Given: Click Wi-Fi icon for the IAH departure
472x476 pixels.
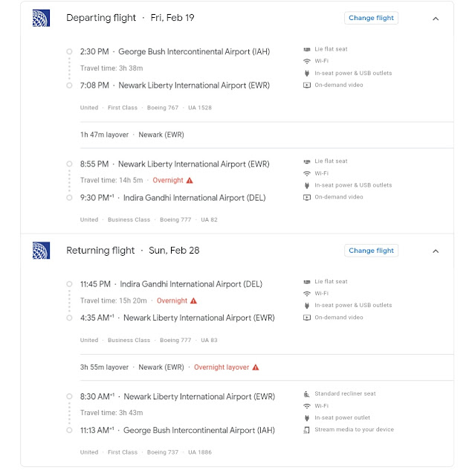Looking at the screenshot, I should pyautogui.click(x=306, y=61).
